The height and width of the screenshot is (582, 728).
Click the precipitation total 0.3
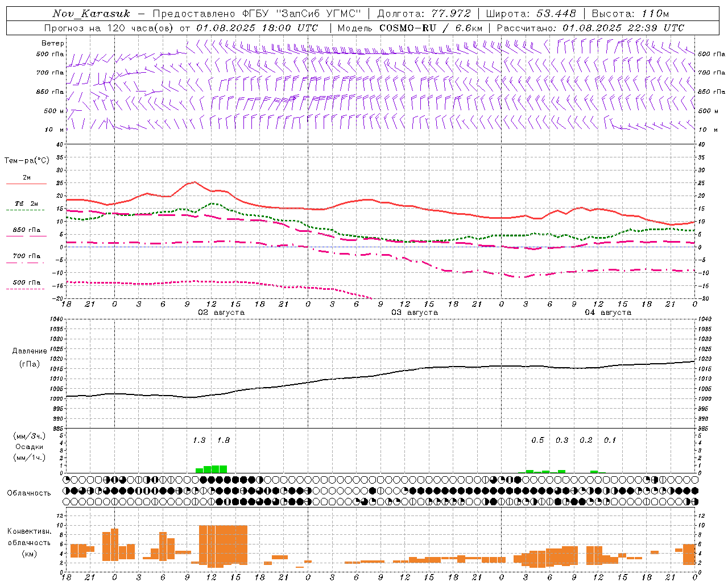pos(562,440)
